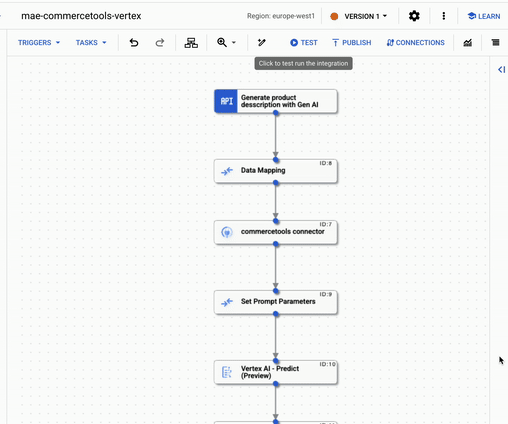The width and height of the screenshot is (508, 424).
Task: Click the magic wand edit icon
Action: click(x=262, y=43)
